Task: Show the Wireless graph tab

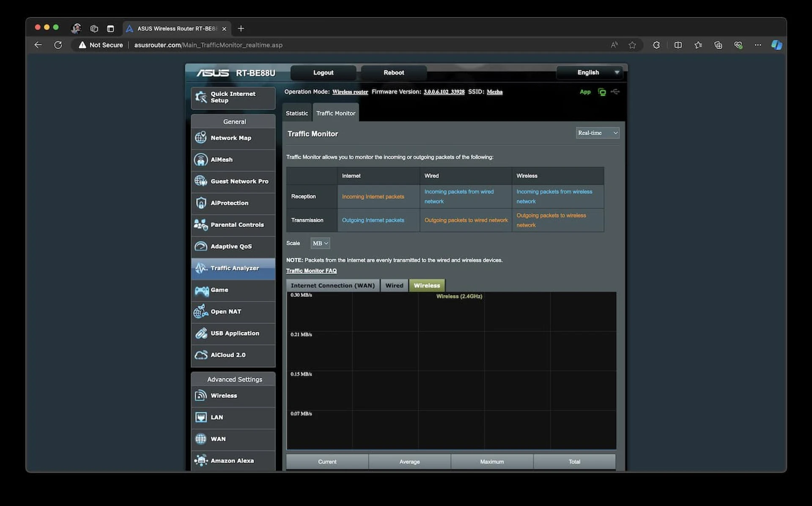Action: pyautogui.click(x=427, y=285)
